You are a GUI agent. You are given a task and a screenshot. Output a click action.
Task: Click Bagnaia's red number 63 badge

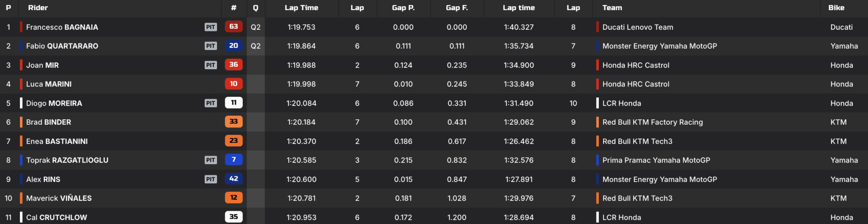coord(234,27)
